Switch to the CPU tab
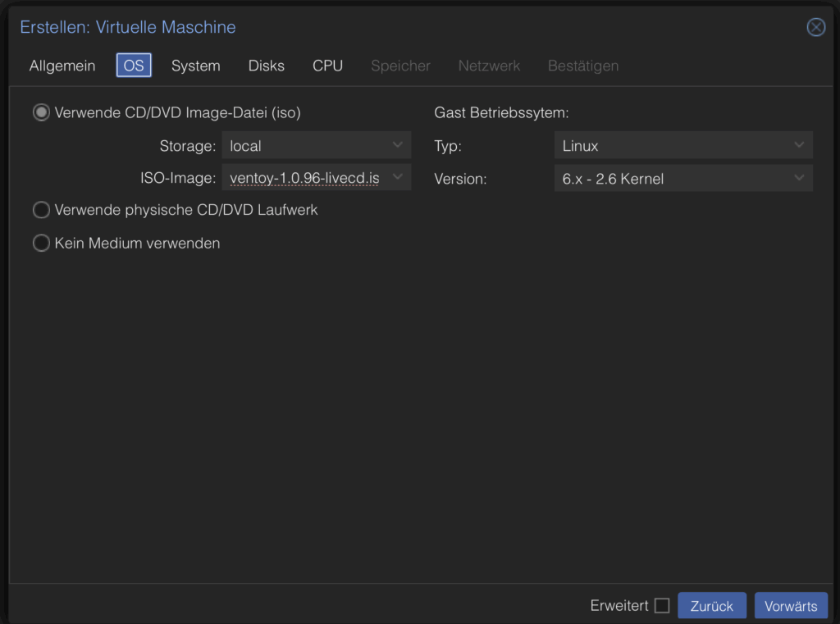This screenshot has height=624, width=840. (327, 66)
